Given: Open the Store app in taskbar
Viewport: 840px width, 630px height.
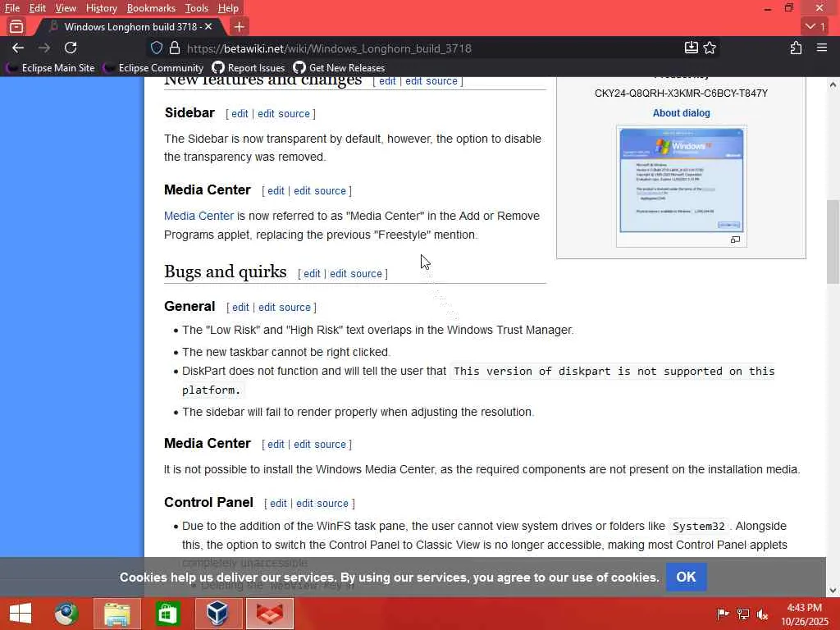Looking at the screenshot, I should coord(167,614).
